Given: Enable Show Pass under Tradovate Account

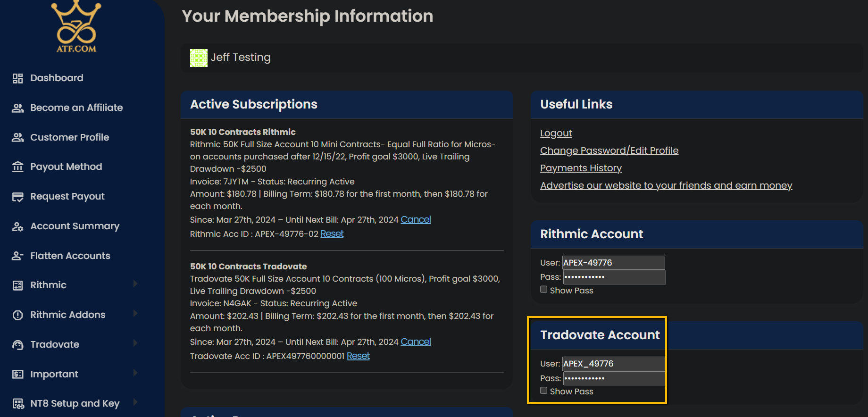Looking at the screenshot, I should 544,391.
